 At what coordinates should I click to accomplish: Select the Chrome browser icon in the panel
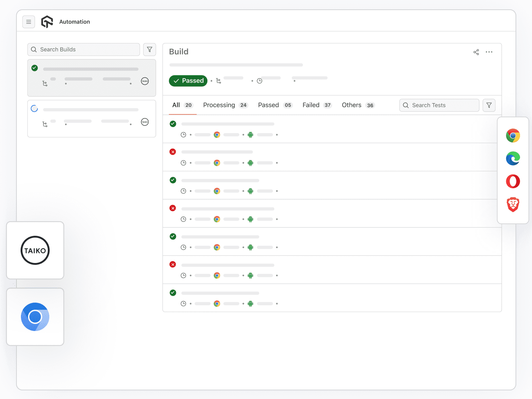(513, 136)
